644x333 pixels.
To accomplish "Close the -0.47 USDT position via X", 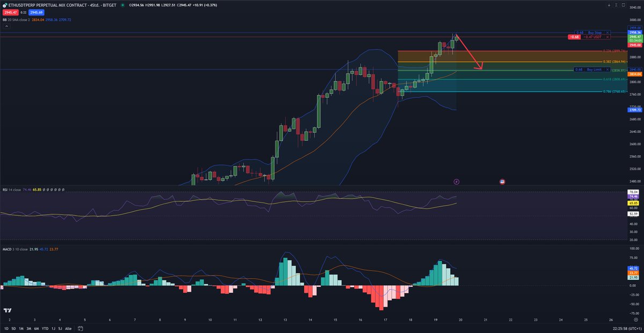I will tap(608, 37).
